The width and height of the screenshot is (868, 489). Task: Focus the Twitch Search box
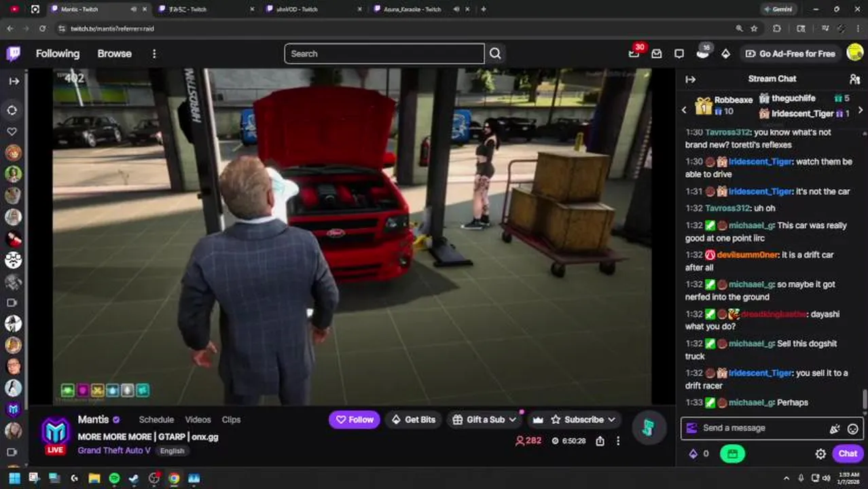tap(384, 54)
